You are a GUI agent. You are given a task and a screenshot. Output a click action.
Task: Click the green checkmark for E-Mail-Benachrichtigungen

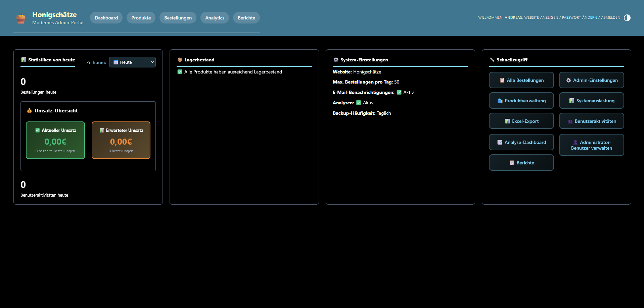coord(399,92)
